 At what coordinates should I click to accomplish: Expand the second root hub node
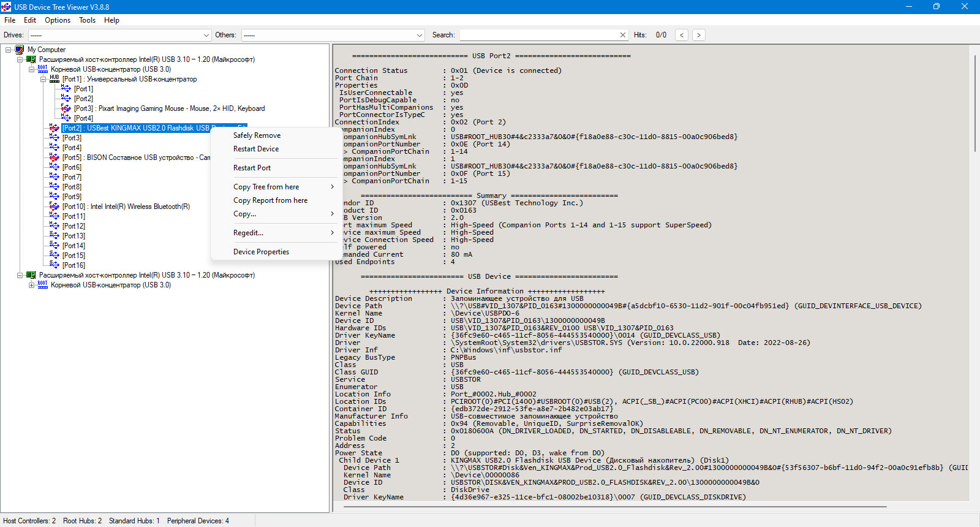pyautogui.click(x=32, y=285)
